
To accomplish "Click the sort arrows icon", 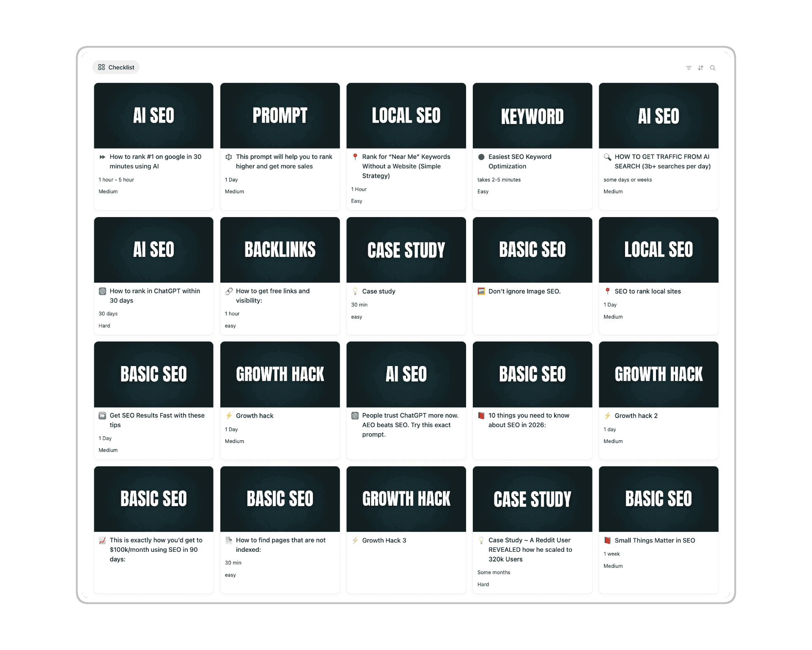I will tap(700, 68).
